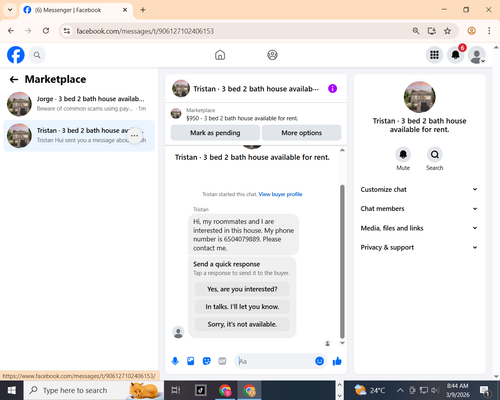Open the weather widget showing 24°C
The image size is (500, 400).
[x=370, y=390]
